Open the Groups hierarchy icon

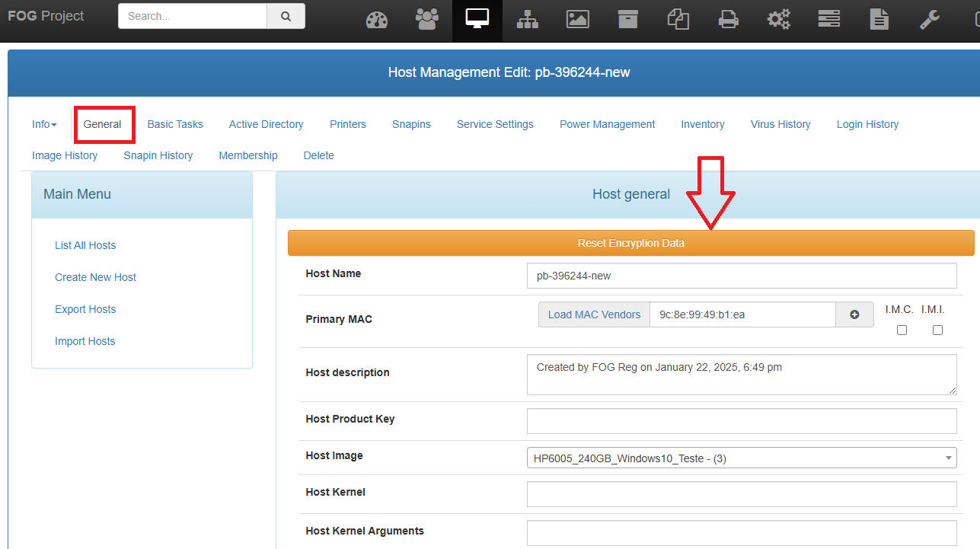[x=528, y=20]
